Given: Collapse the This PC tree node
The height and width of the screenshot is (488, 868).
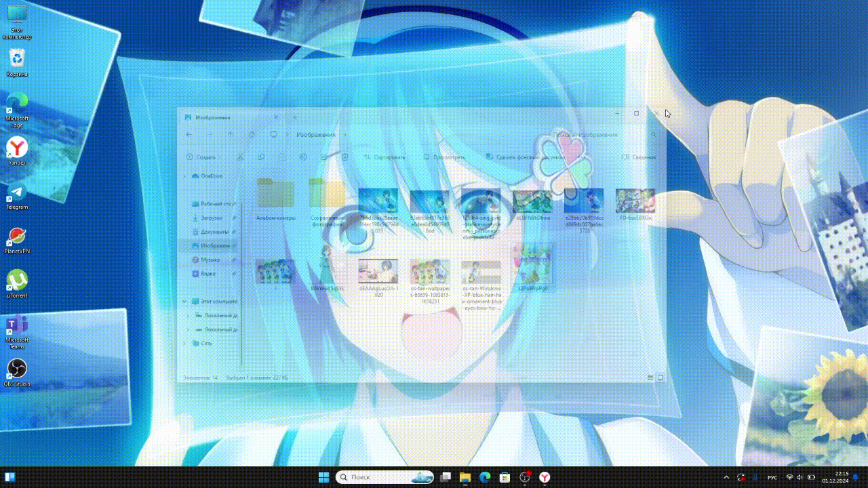Looking at the screenshot, I should pyautogui.click(x=184, y=302).
